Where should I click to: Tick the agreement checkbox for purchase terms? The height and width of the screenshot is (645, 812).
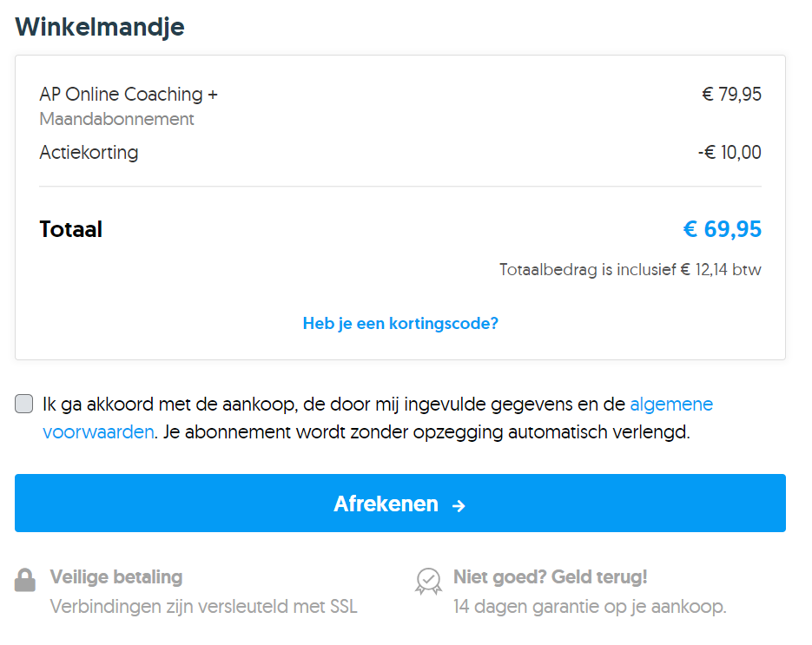click(x=24, y=404)
